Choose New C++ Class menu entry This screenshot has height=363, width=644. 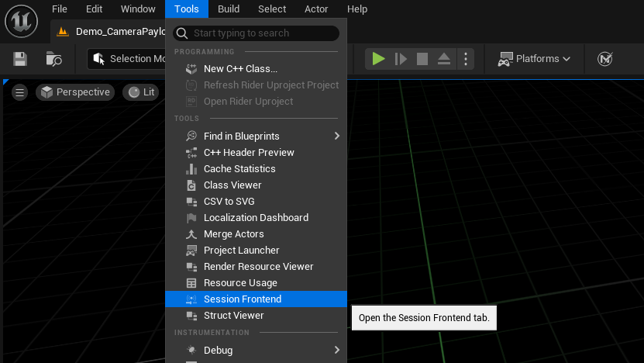click(x=240, y=69)
